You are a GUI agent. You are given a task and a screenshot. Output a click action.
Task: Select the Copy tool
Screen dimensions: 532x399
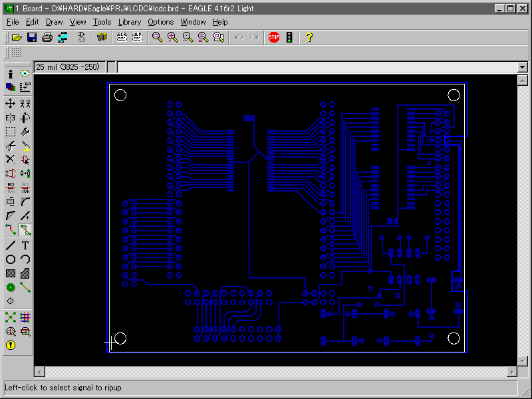tap(25, 104)
